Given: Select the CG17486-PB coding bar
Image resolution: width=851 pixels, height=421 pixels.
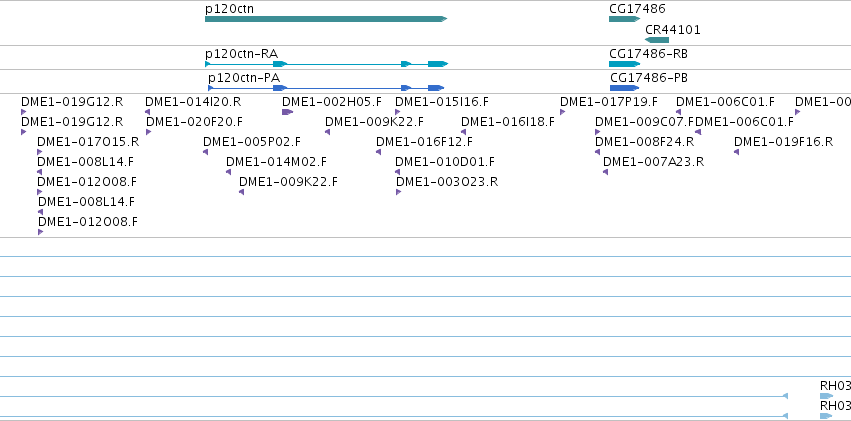Looking at the screenshot, I should click(624, 88).
